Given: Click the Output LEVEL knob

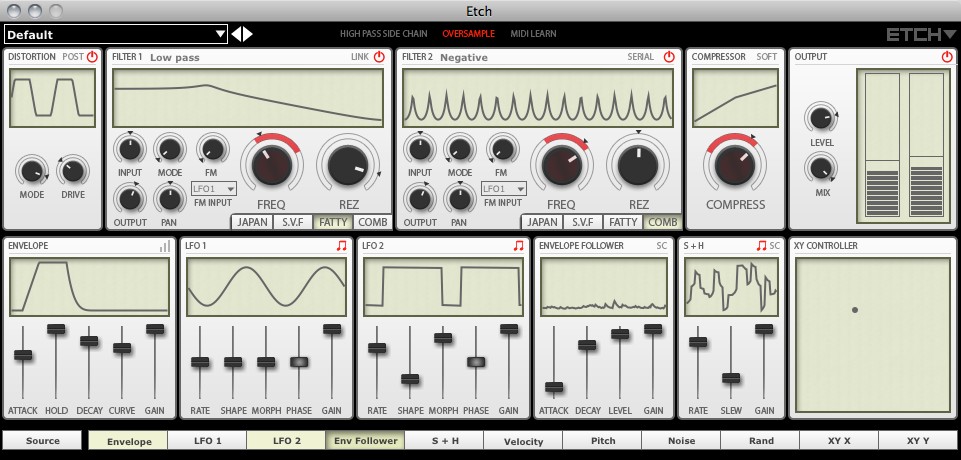Looking at the screenshot, I should tap(821, 118).
